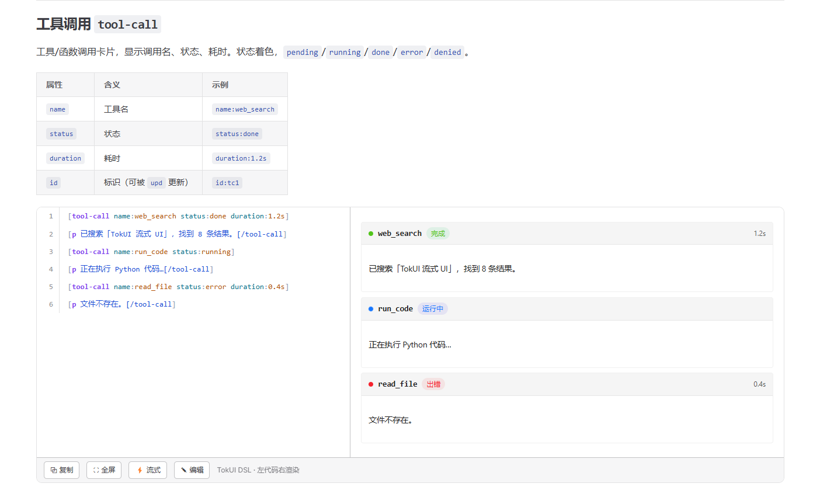
Task: Click the error code tag in description
Action: (412, 52)
